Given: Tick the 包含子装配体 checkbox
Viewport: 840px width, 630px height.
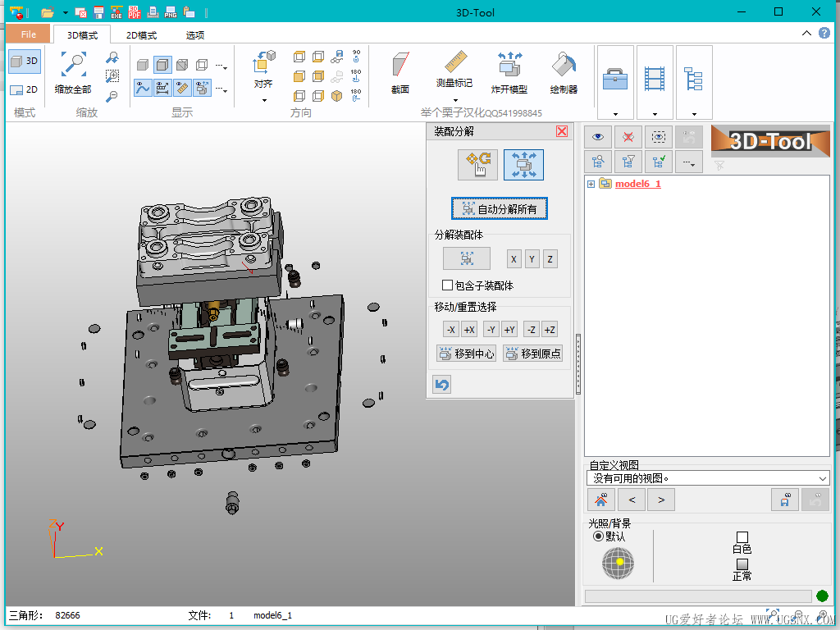Looking at the screenshot, I should (447, 285).
